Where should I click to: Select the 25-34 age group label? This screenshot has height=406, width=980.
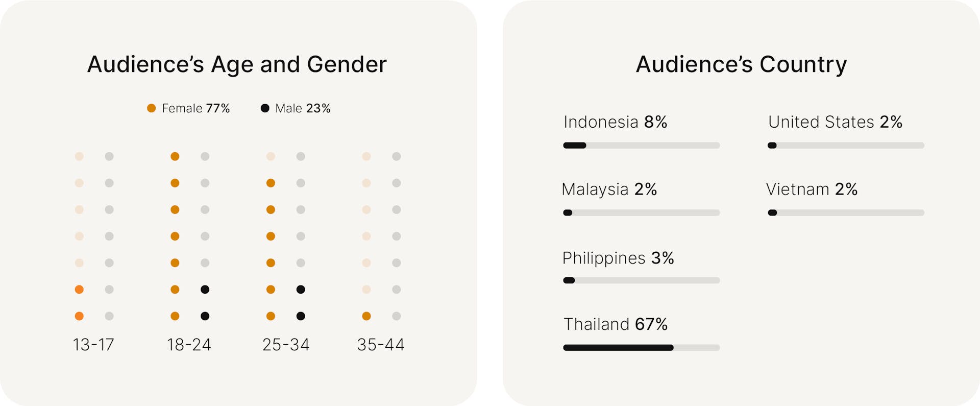tap(286, 345)
